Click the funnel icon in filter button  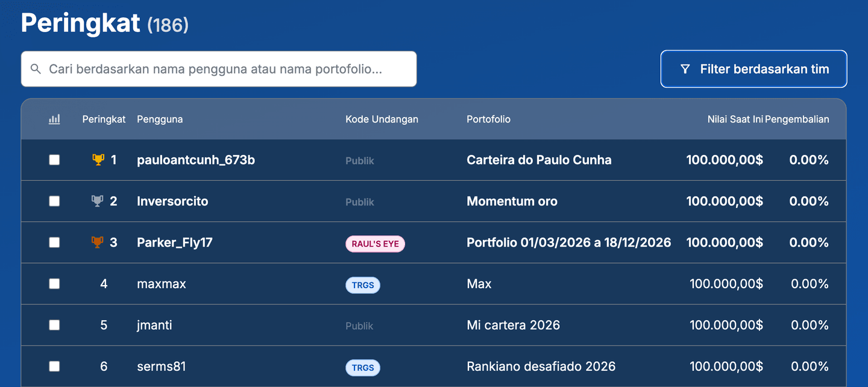[685, 69]
